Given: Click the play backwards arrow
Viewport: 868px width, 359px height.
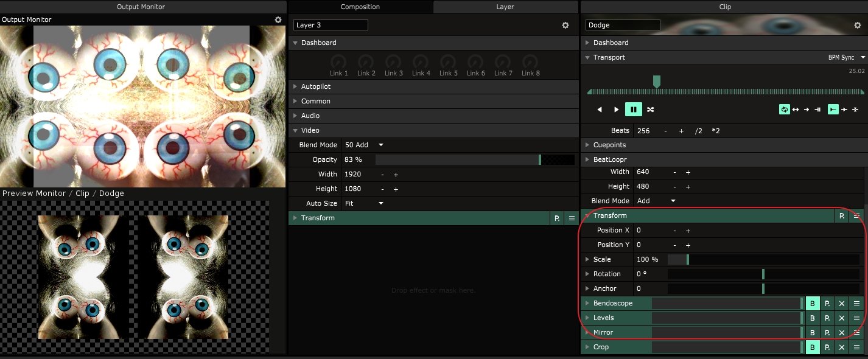Looking at the screenshot, I should (x=600, y=110).
